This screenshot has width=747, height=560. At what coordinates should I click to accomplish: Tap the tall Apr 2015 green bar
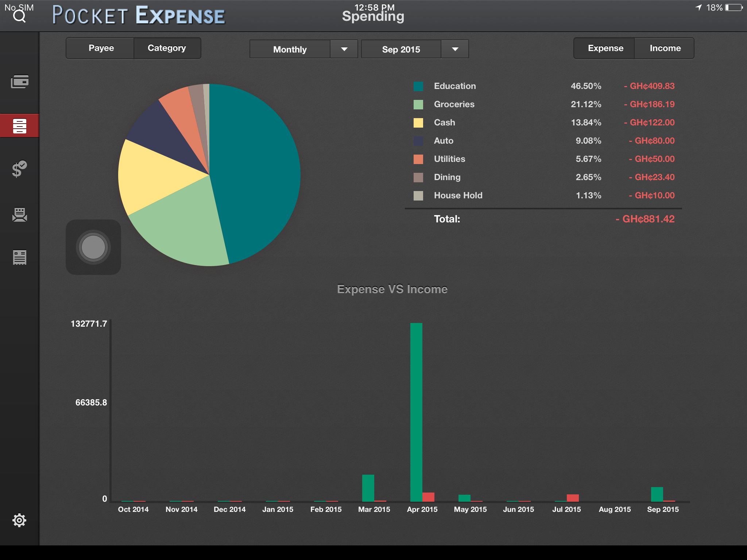click(416, 412)
